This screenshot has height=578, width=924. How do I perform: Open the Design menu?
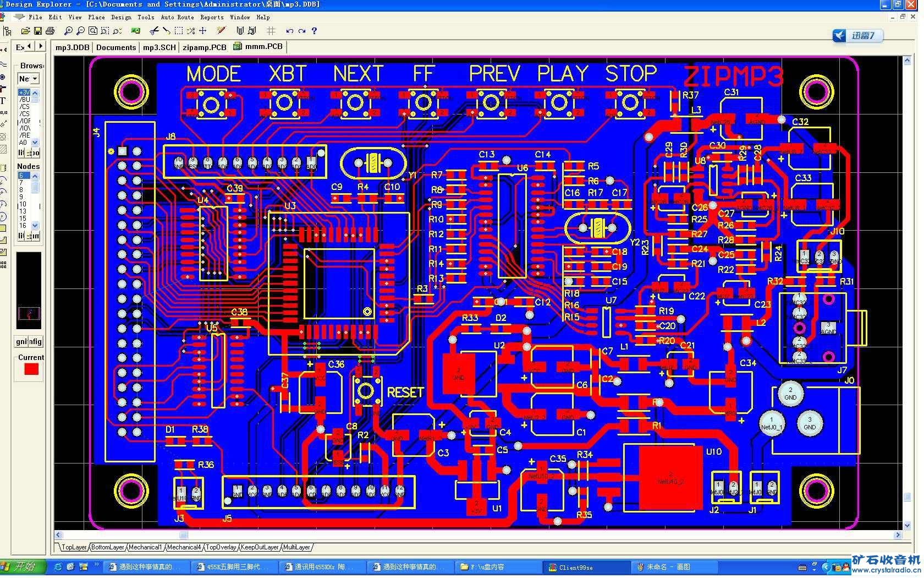tap(121, 18)
